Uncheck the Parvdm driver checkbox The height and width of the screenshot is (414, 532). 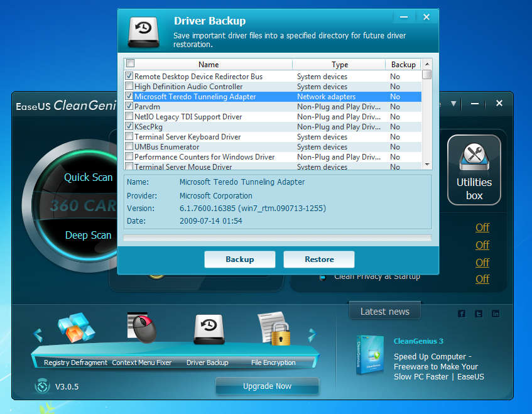coord(129,106)
